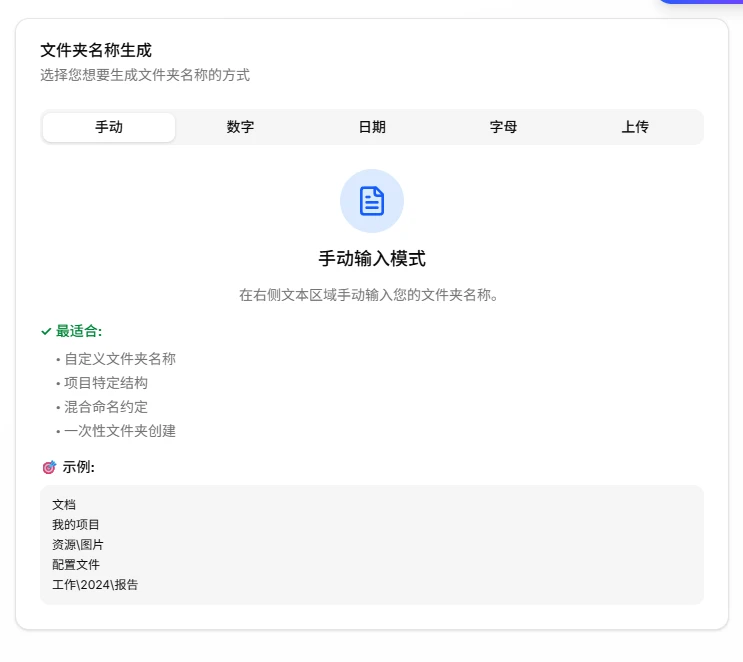Select the 项目特定结构 list item
The height and width of the screenshot is (662, 743).
pos(106,383)
